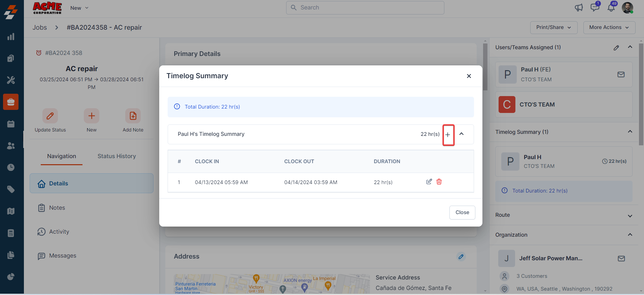644x295 pixels.
Task: Open the Print/Share dropdown
Action: [x=553, y=27]
